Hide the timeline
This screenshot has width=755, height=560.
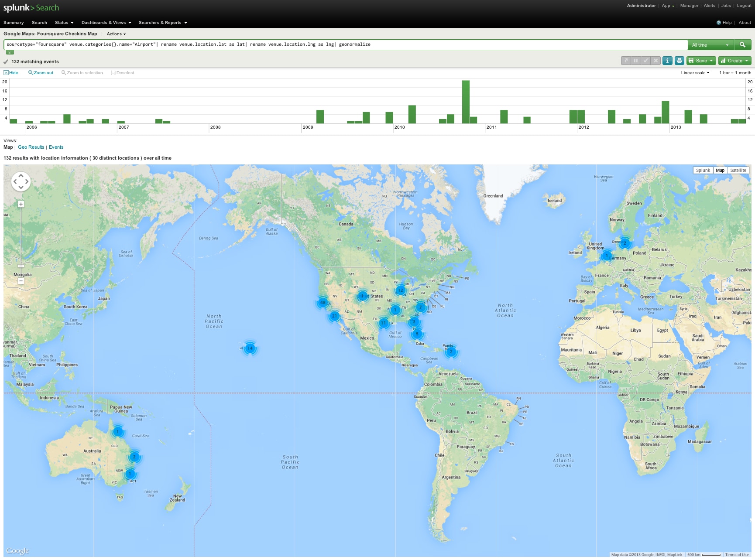[x=11, y=73]
